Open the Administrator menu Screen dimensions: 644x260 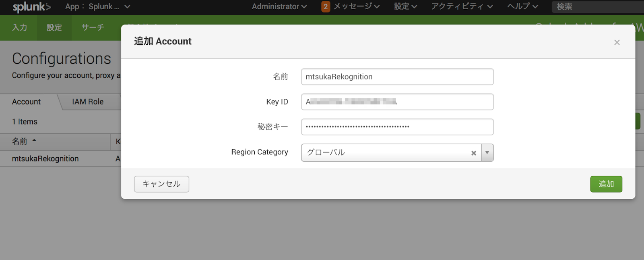(x=279, y=6)
